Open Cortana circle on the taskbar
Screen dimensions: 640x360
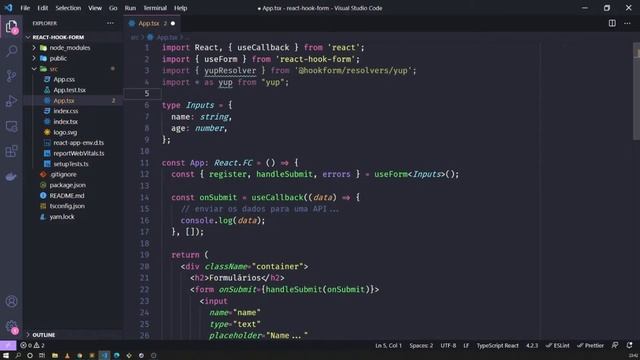tap(30, 356)
